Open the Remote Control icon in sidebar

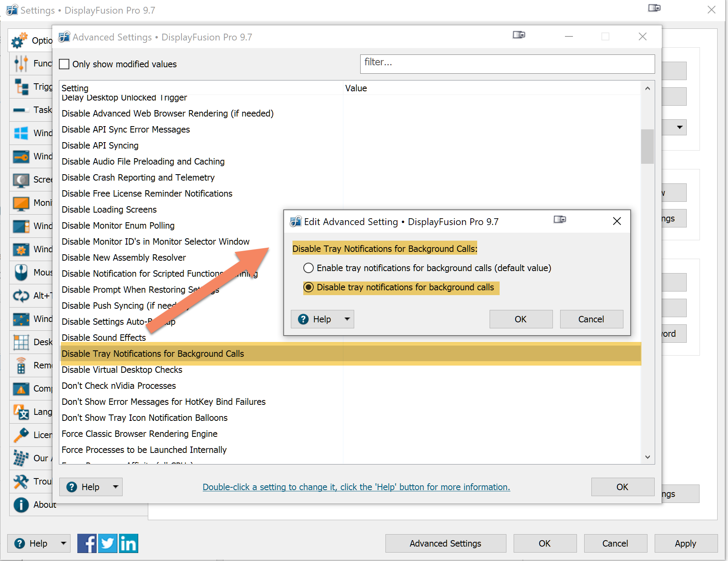click(21, 365)
